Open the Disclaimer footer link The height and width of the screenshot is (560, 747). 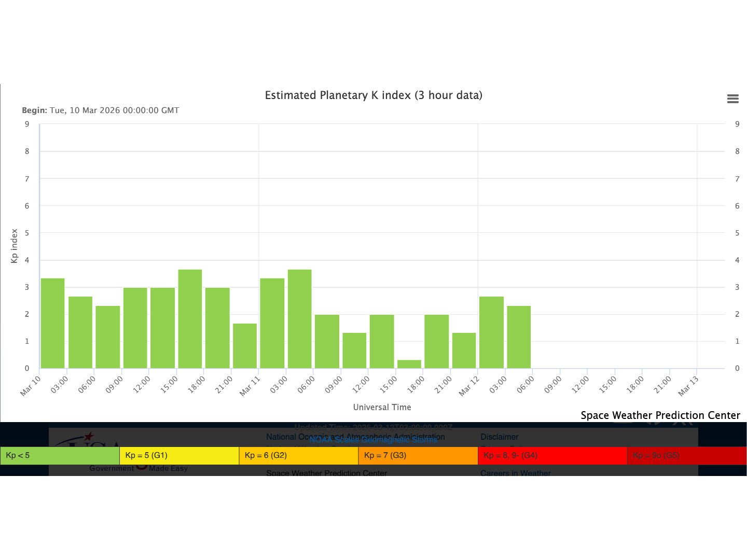[499, 437]
